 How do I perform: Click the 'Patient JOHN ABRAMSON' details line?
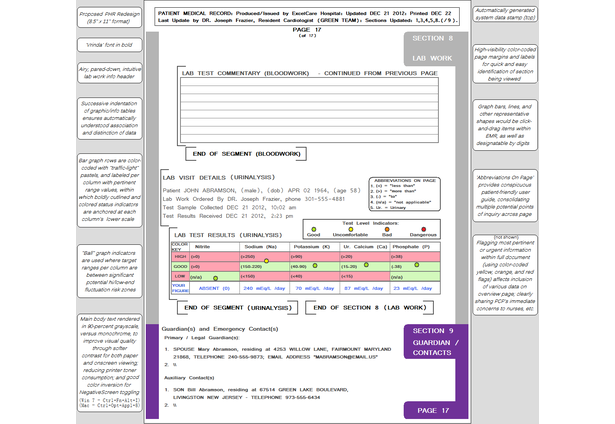pyautogui.click(x=261, y=191)
